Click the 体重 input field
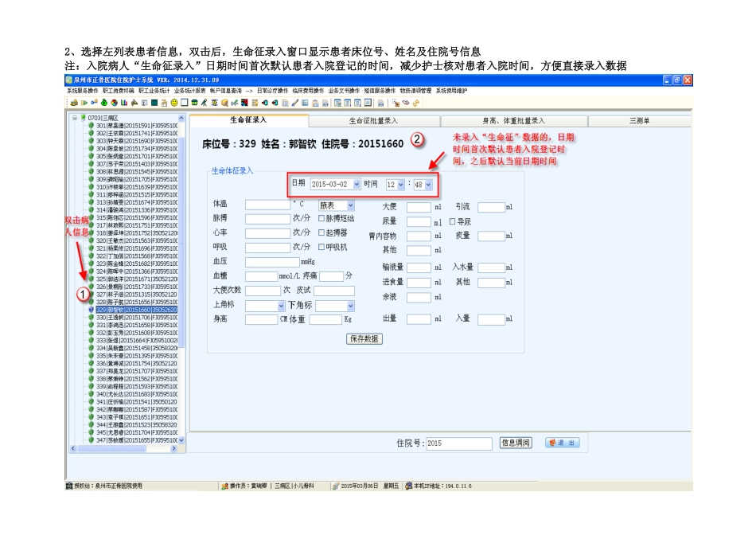 pyautogui.click(x=325, y=319)
